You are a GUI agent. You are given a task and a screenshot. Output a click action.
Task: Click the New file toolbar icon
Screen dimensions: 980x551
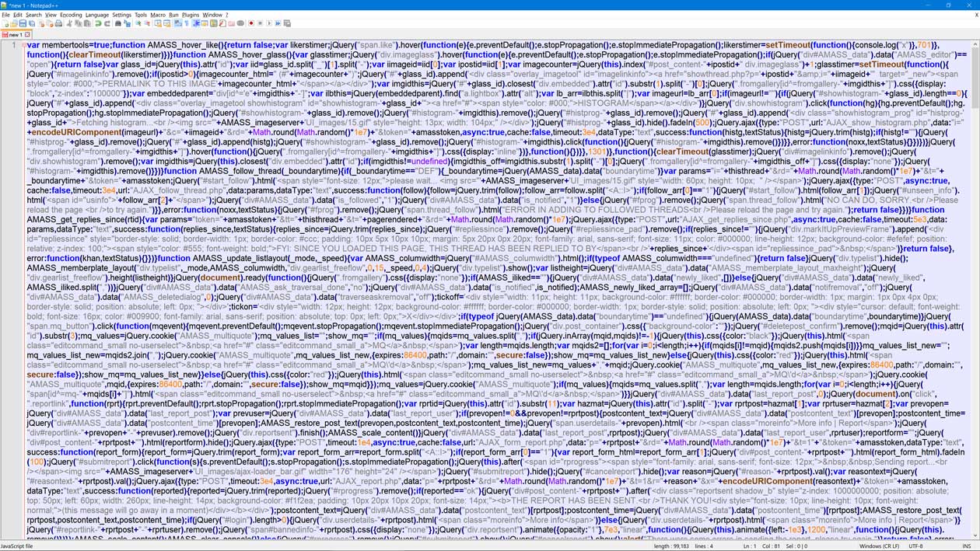pyautogui.click(x=6, y=23)
